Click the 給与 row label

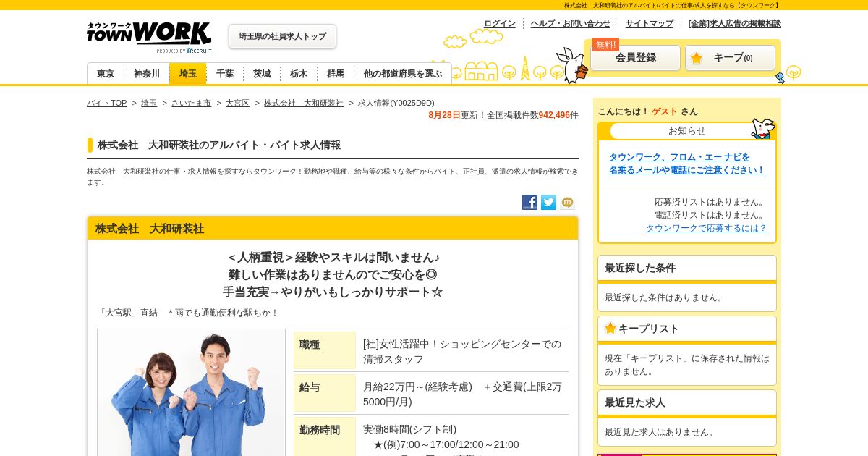click(x=325, y=393)
